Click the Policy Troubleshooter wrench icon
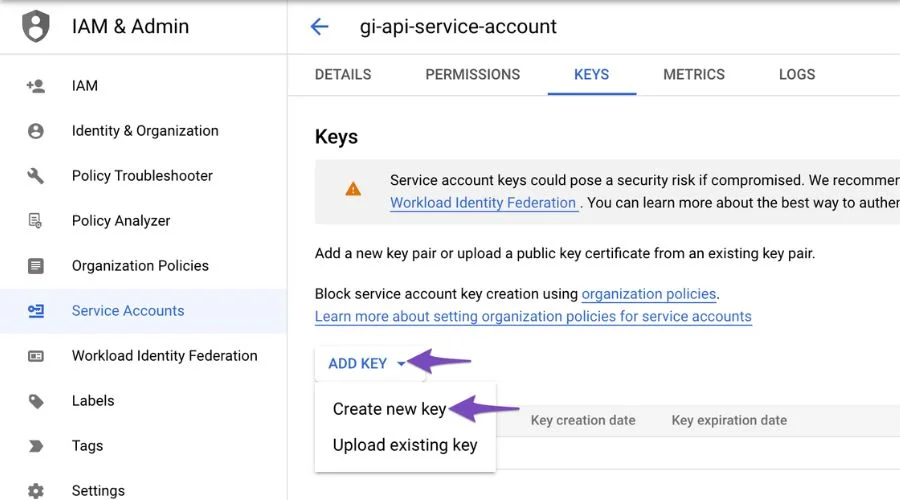This screenshot has height=500, width=900. (36, 176)
